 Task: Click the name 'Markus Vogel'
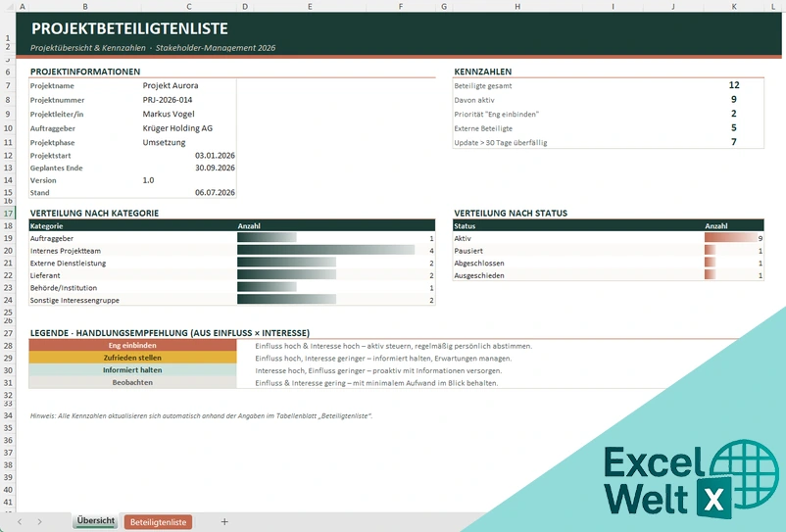[169, 115]
